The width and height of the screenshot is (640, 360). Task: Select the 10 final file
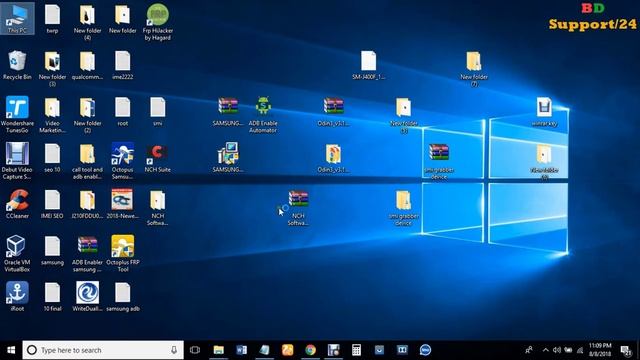[52, 297]
